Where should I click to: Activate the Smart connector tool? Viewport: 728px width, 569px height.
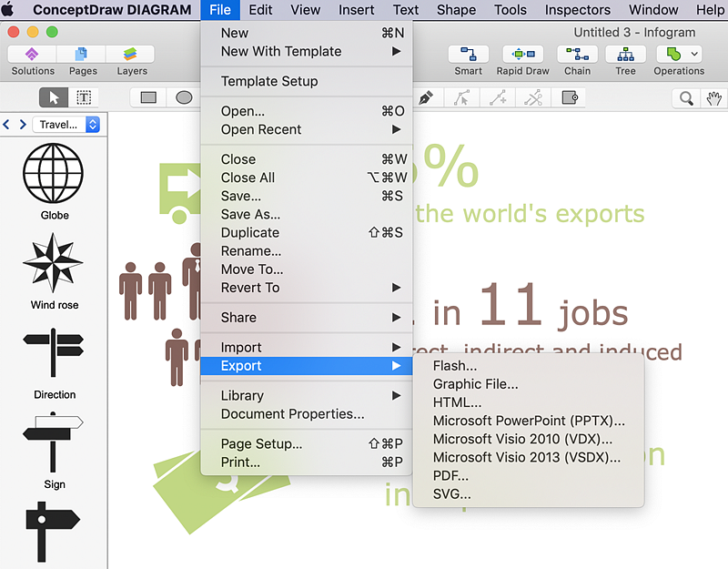point(469,60)
